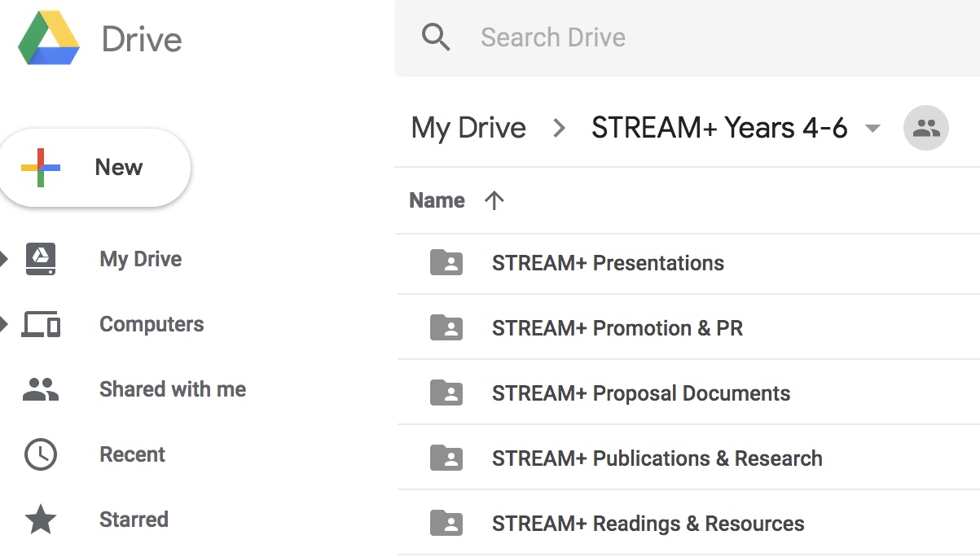Click the Google Drive logo icon
The width and height of the screenshot is (980, 557).
(49, 38)
